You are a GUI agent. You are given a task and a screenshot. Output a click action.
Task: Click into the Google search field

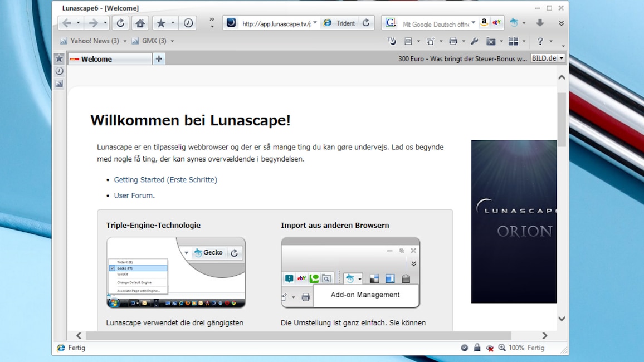pyautogui.click(x=435, y=24)
